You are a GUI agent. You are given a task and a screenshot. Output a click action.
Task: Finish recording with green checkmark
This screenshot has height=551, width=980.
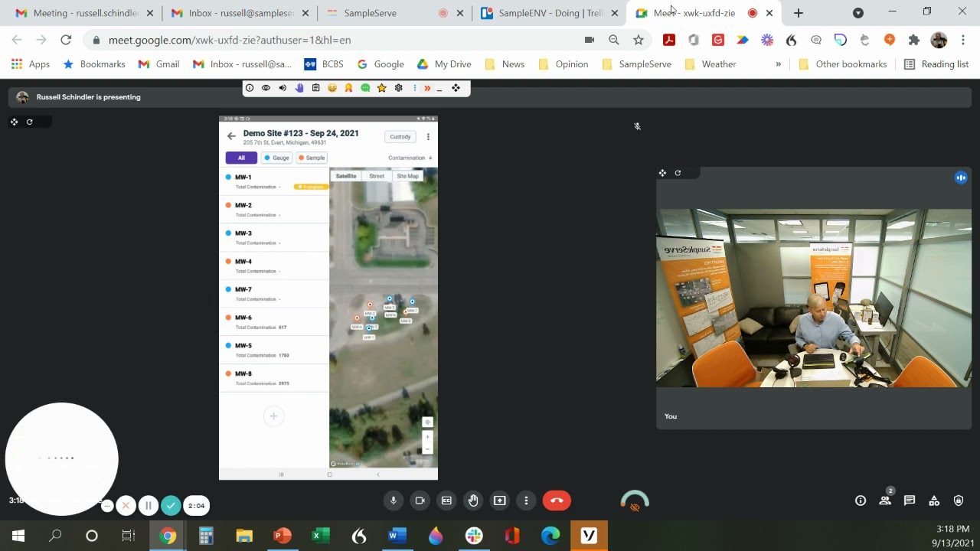(x=171, y=505)
